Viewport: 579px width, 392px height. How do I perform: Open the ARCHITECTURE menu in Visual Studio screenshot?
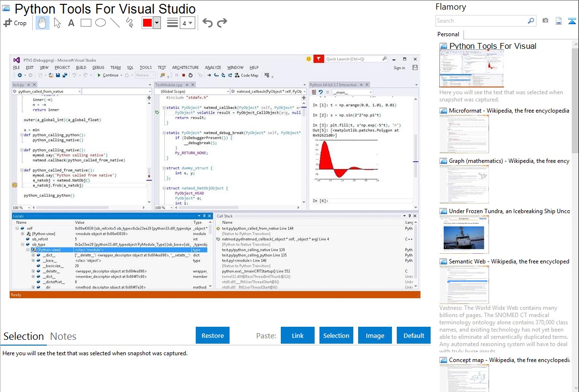[x=186, y=68]
